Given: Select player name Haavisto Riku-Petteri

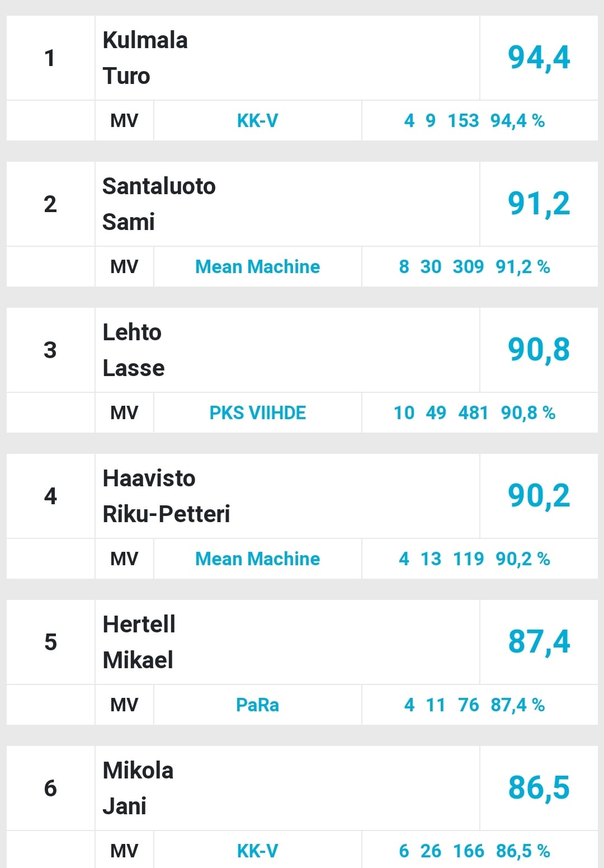Looking at the screenshot, I should 166,496.
